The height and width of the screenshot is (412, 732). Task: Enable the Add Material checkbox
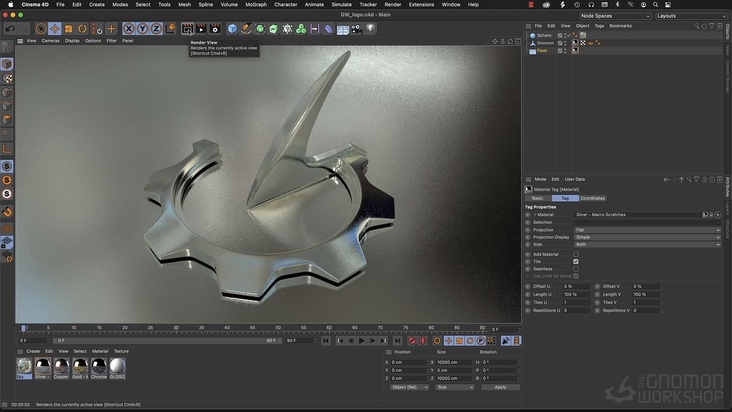tap(576, 254)
